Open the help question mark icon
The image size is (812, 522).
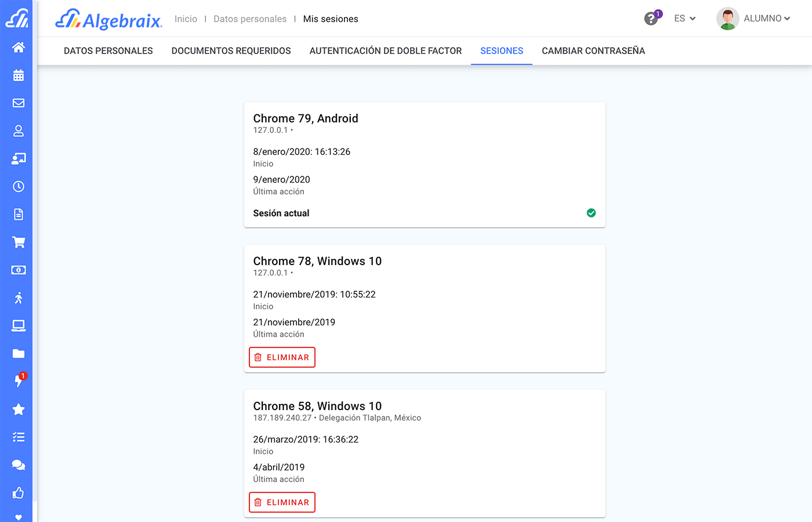click(x=651, y=19)
